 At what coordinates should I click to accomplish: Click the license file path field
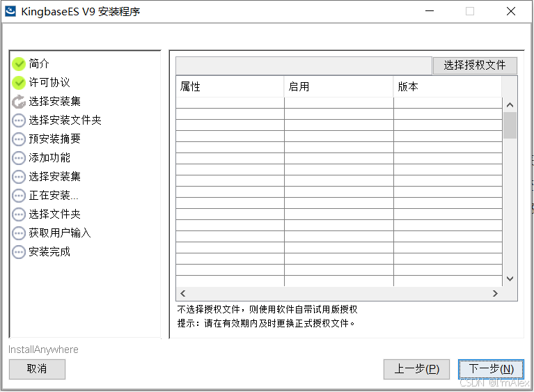coord(304,65)
